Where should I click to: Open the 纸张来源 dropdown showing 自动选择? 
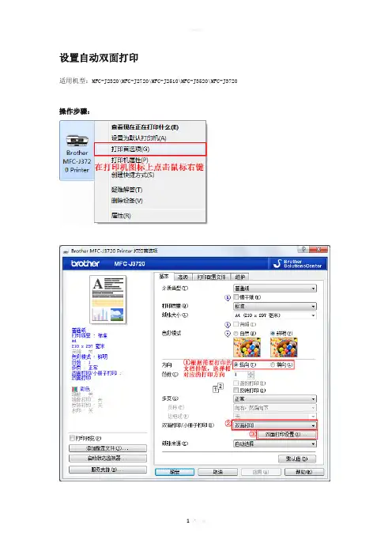(x=275, y=444)
